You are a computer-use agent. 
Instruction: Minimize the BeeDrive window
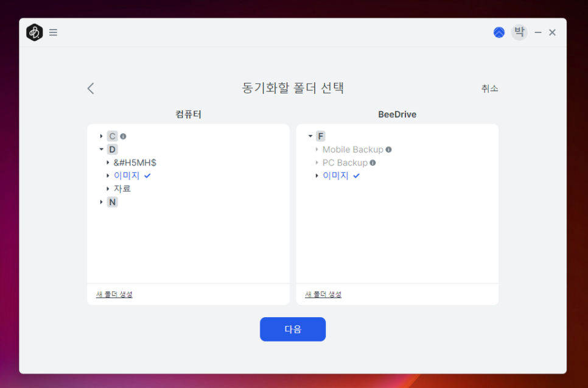pos(538,33)
